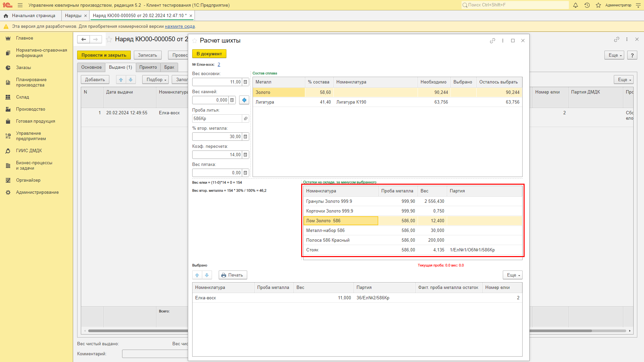Open ГИИС ДМДК section in sidebar
The image size is (644, 362).
29,151
